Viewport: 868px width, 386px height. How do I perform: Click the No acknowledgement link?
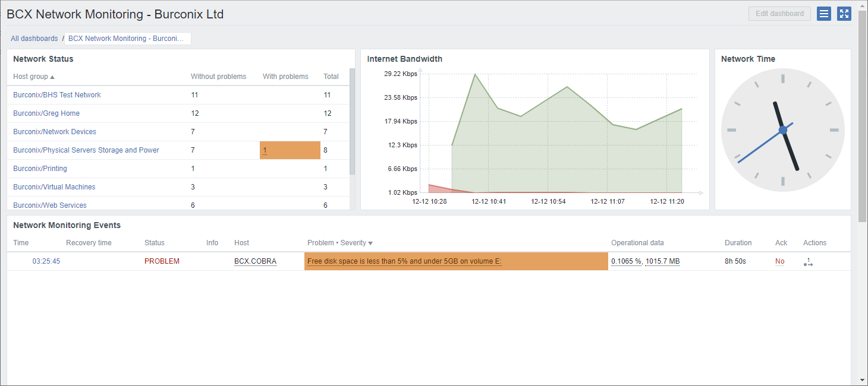coord(779,261)
